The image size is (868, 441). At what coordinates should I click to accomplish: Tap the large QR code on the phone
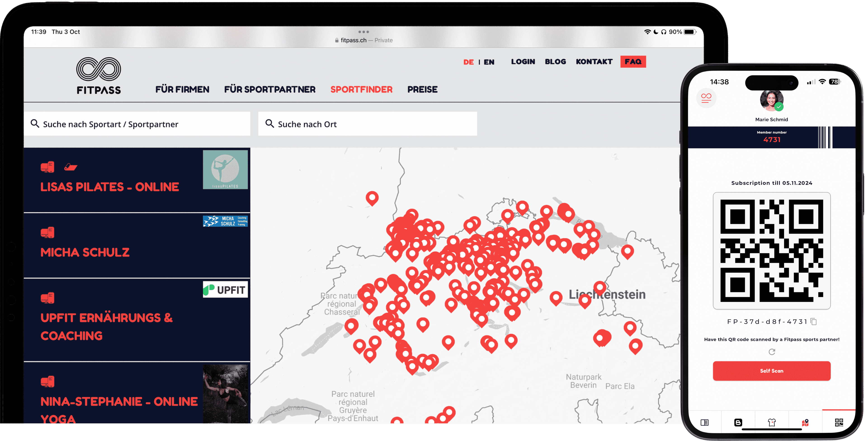772,251
